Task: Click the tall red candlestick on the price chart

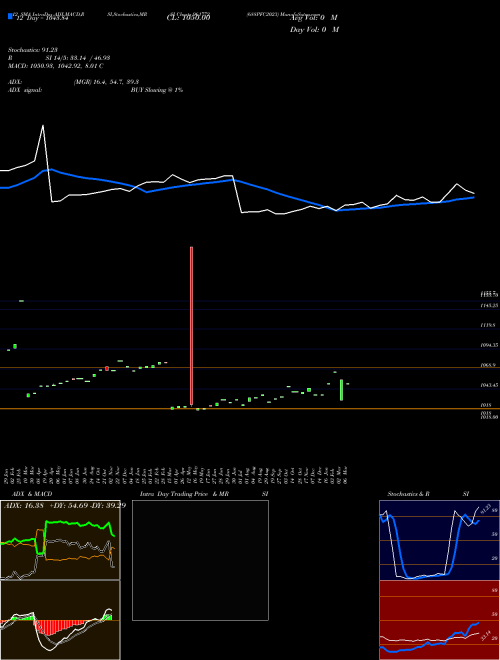Action: tap(191, 326)
